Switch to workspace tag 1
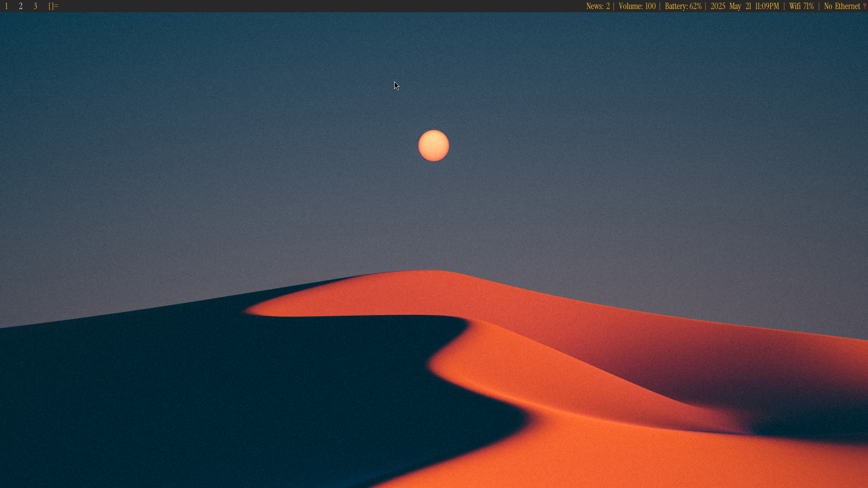The image size is (868, 488). (6, 6)
